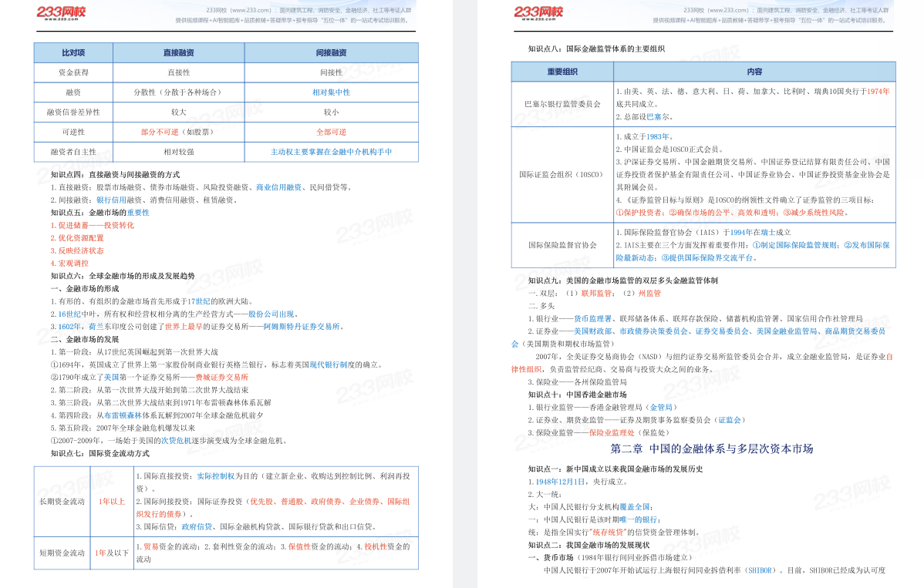Click the 间接融资 column header
The image size is (924, 588).
coord(331,52)
